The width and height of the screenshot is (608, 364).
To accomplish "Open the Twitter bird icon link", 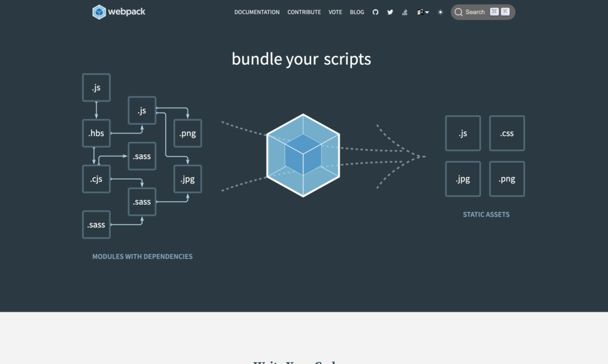I will click(390, 12).
